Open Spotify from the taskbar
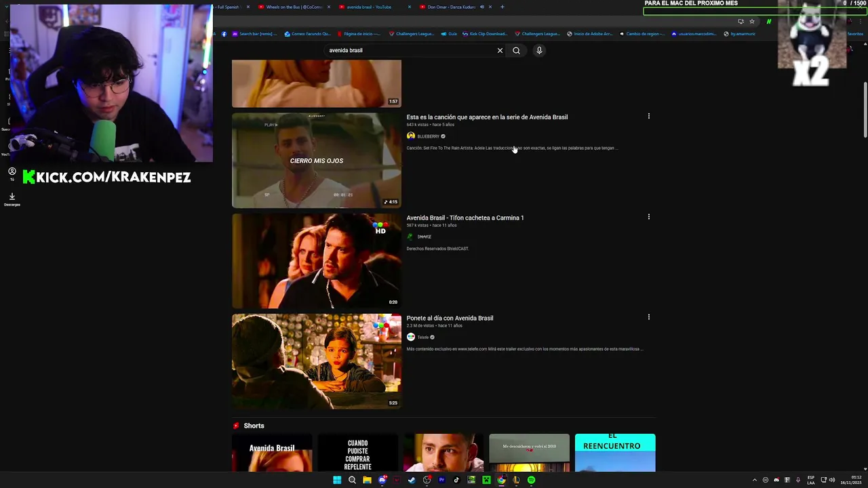Image resolution: width=868 pixels, height=488 pixels. [531, 480]
